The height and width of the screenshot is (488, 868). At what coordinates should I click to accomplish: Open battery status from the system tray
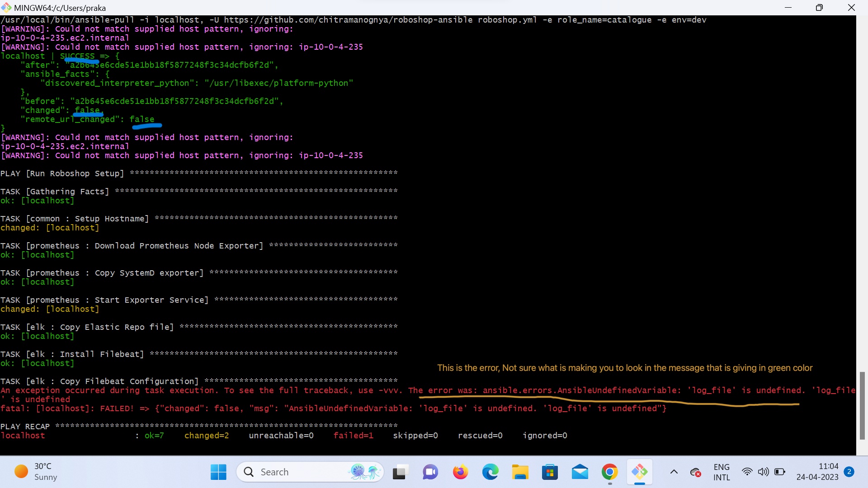coord(780,472)
